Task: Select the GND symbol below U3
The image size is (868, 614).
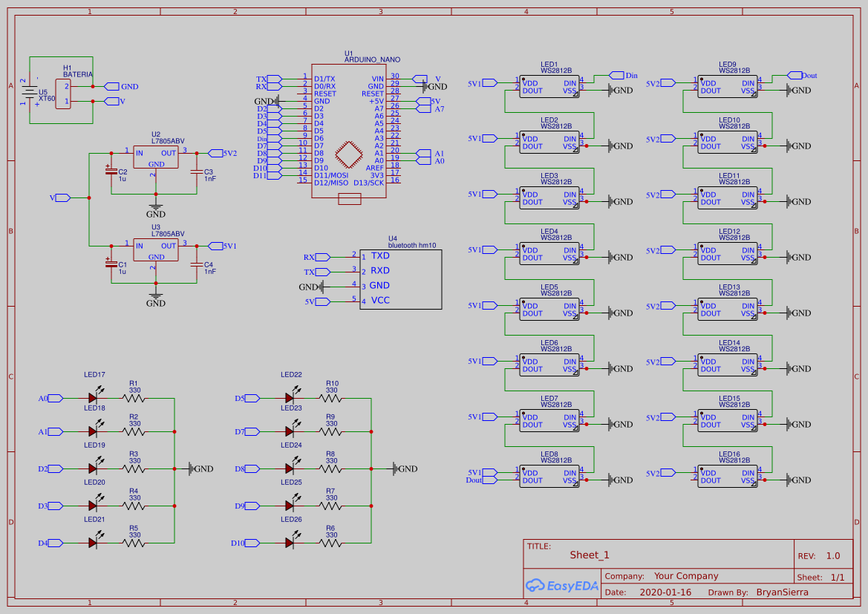Action: click(154, 297)
